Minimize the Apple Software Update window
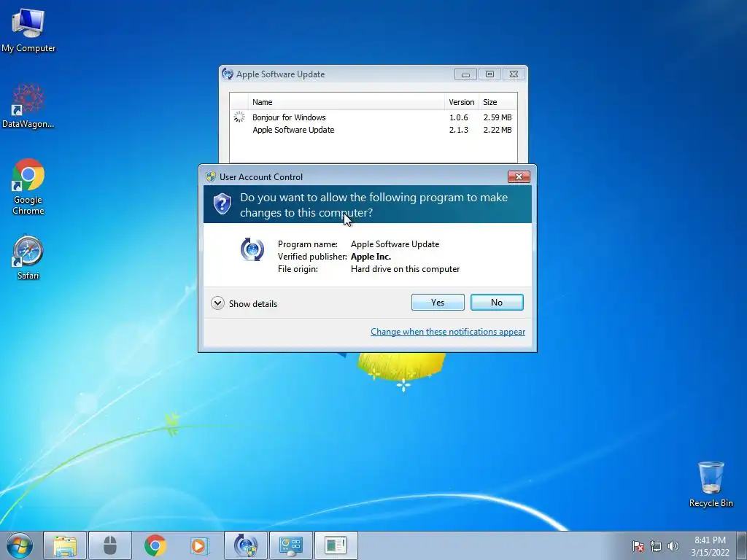The height and width of the screenshot is (560, 747). [465, 74]
